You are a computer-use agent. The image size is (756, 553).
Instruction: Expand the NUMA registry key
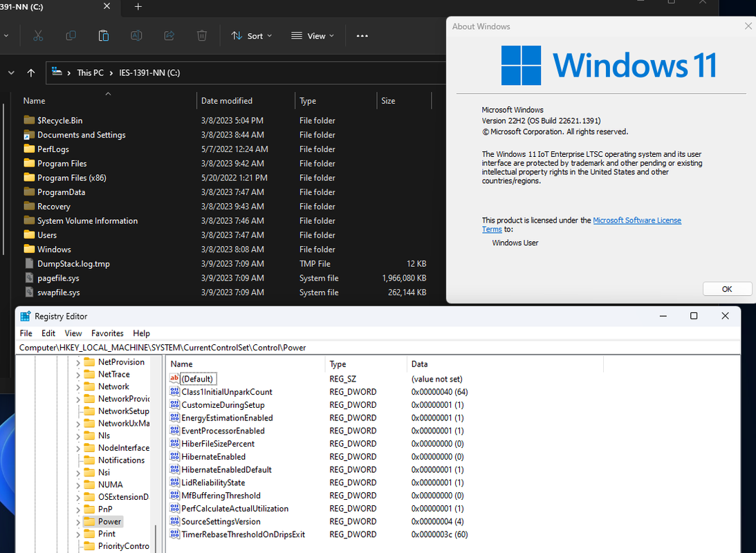pos(77,485)
